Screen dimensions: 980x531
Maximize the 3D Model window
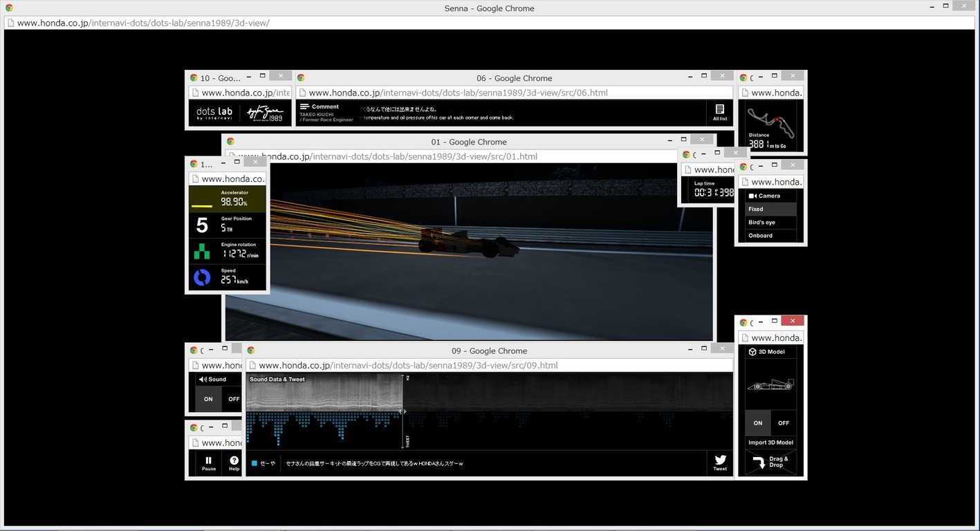click(774, 321)
